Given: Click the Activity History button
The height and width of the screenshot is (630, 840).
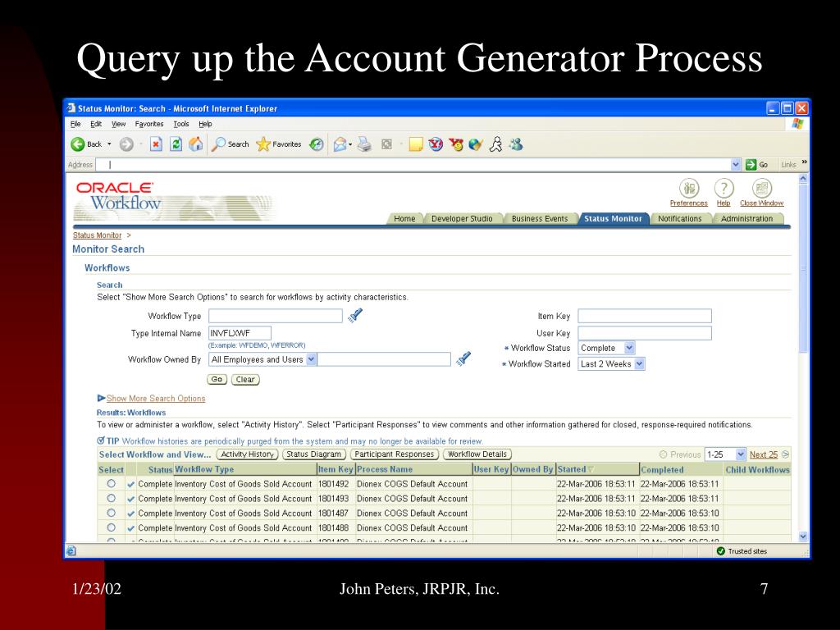Looking at the screenshot, I should [248, 454].
